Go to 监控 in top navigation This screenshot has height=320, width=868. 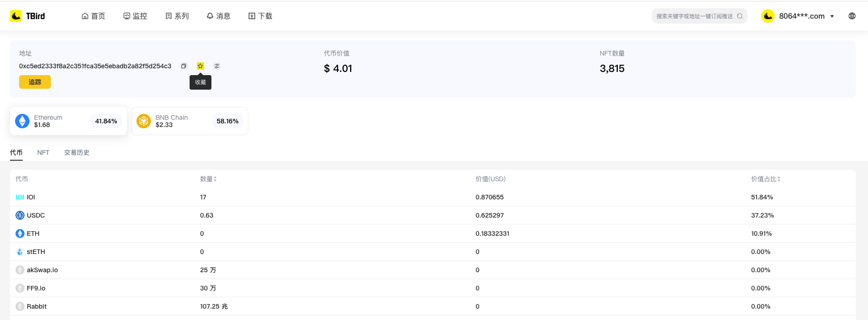(x=135, y=16)
